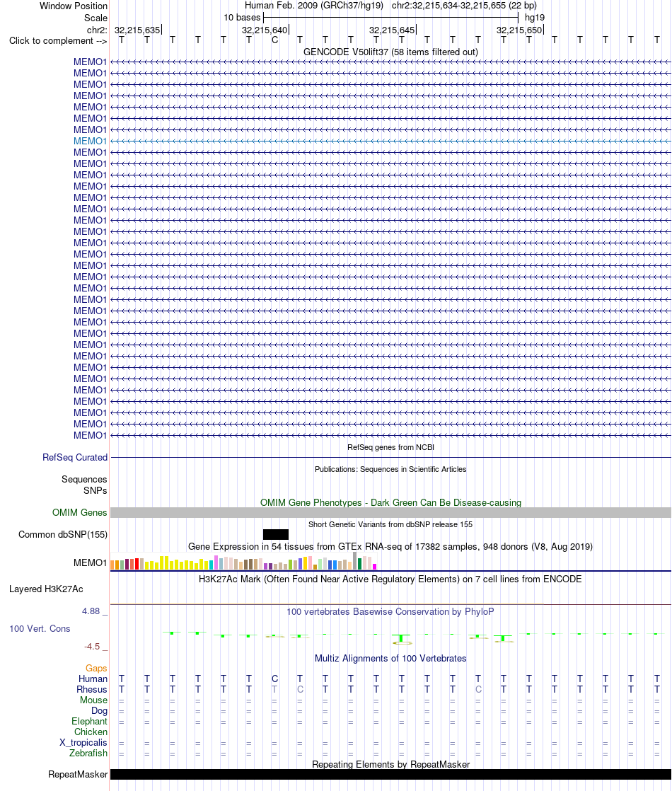
Task: Click the 'Human' alignment row label
Action: click(93, 679)
